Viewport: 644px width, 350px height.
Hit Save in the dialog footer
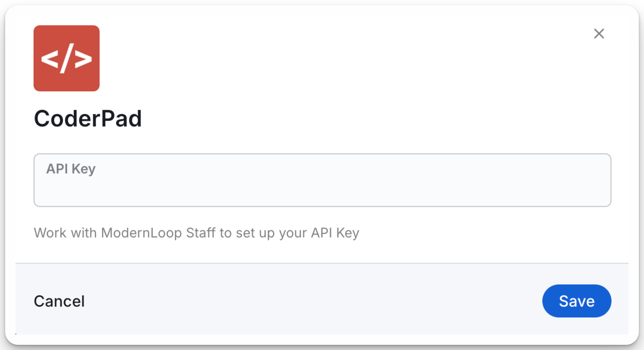pyautogui.click(x=577, y=301)
